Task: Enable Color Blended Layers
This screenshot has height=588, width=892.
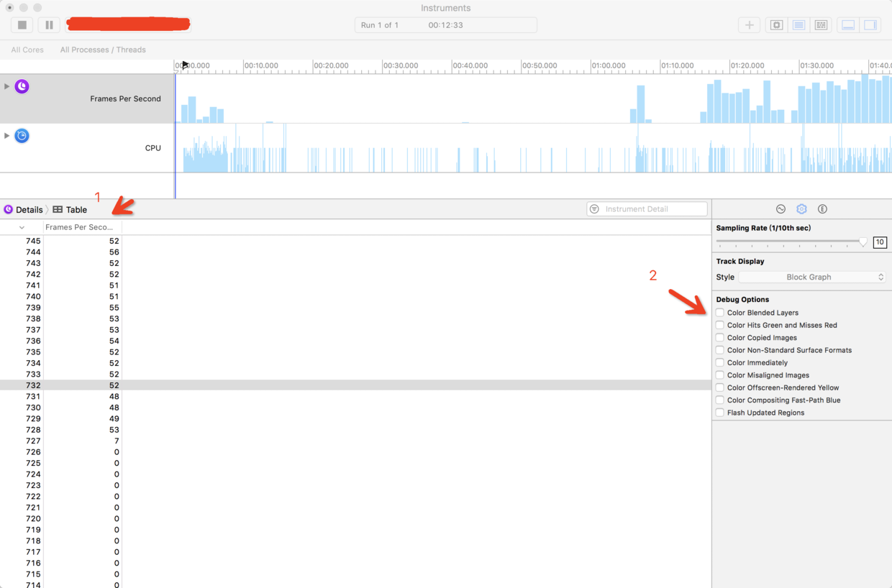Action: tap(720, 313)
